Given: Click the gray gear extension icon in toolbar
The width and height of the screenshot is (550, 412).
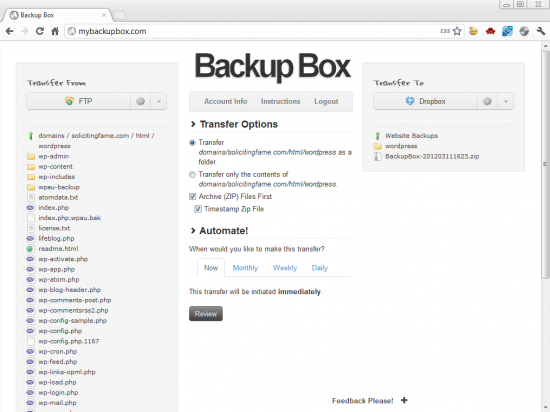Looking at the screenshot, I should pyautogui.click(x=524, y=31).
